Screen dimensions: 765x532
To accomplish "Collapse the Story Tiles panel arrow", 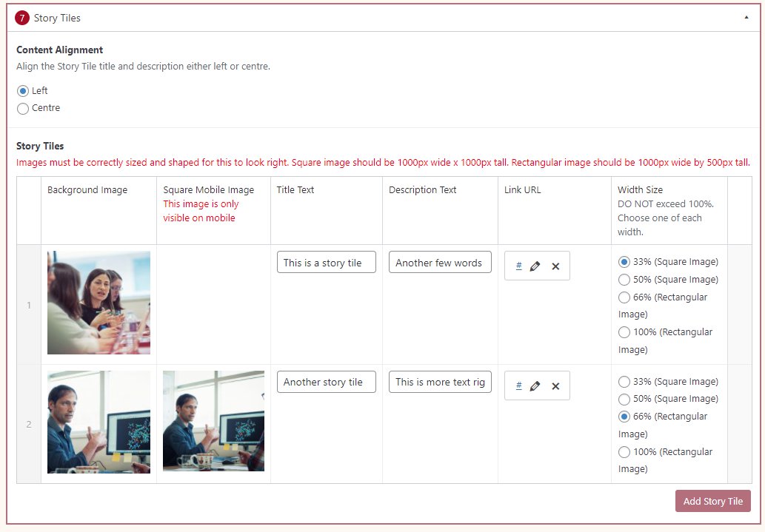I will tap(746, 18).
